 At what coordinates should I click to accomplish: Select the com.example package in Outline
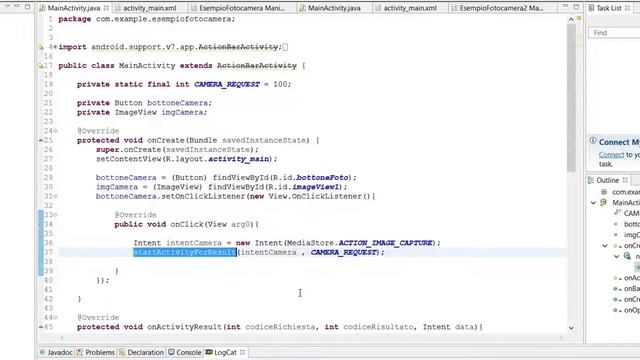pos(626,192)
